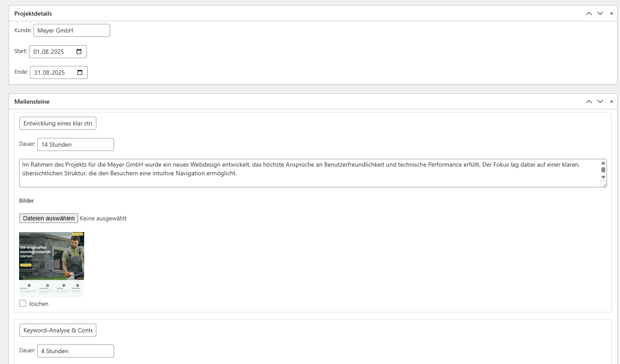Viewport: 620px width, 364px height.
Task: Click the Keyword-Analyse milestone title field
Action: tap(58, 330)
